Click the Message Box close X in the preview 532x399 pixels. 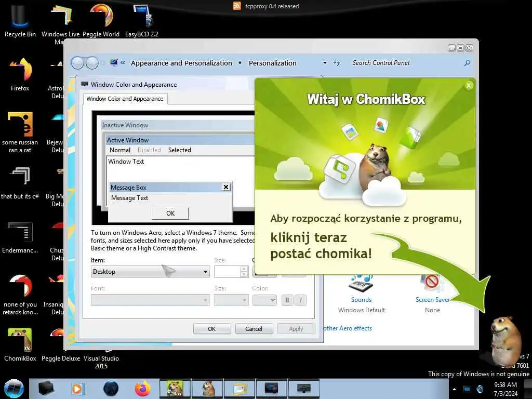pyautogui.click(x=226, y=187)
